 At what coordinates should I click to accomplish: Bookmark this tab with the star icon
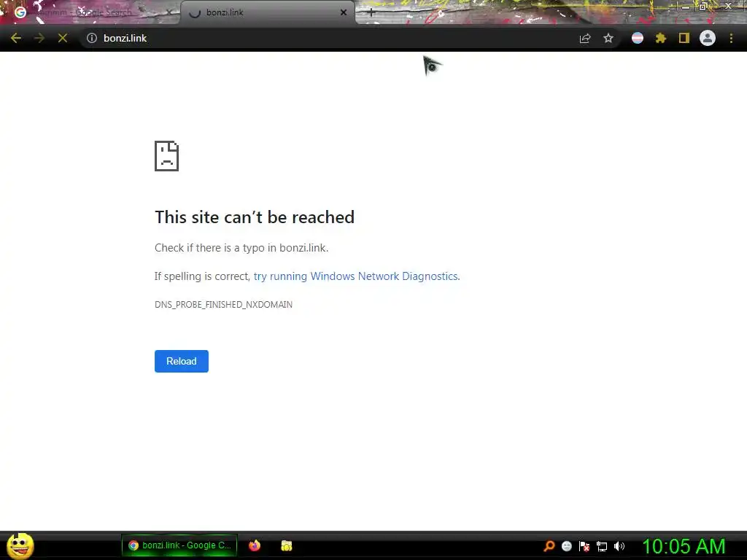[x=608, y=38]
